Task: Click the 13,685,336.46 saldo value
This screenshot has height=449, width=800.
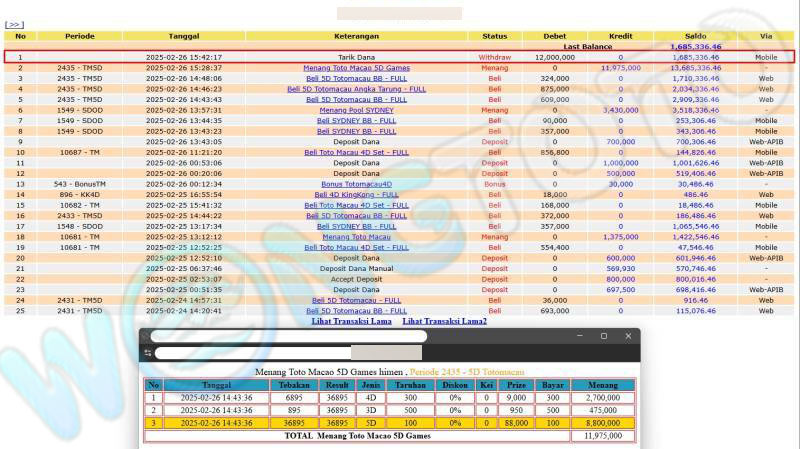Action: 695,68
